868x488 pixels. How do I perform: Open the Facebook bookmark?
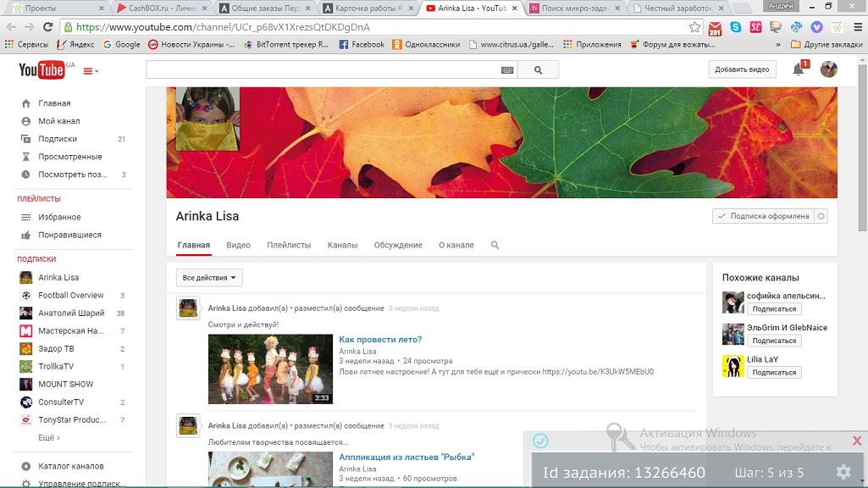click(x=362, y=44)
